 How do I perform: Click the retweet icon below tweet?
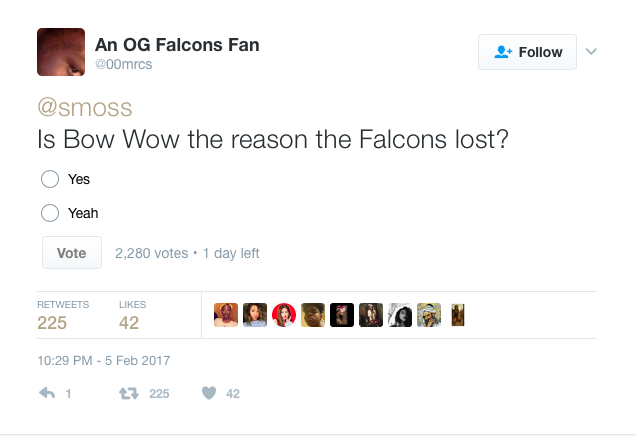pos(128,394)
